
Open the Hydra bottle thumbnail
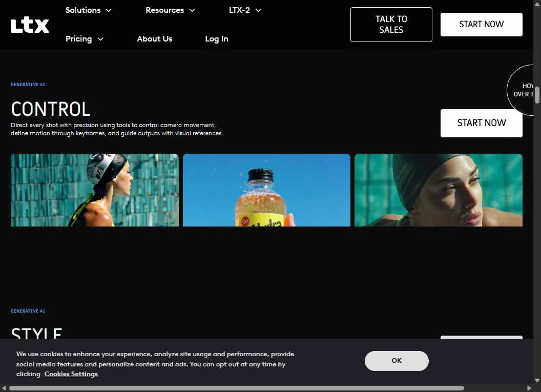(266, 190)
